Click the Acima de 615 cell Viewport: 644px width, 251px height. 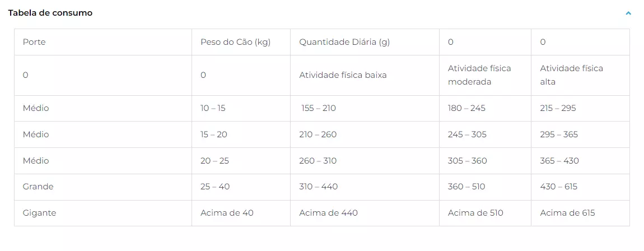tap(580, 213)
